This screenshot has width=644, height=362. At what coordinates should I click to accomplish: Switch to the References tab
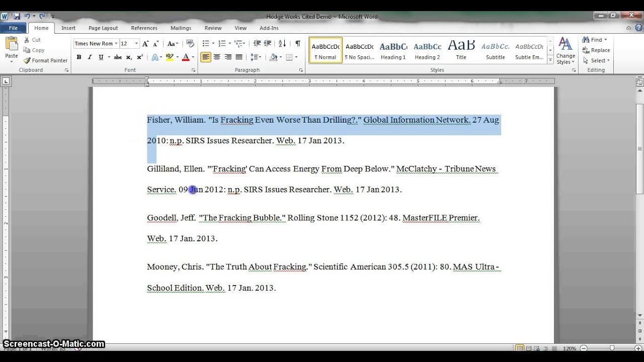click(144, 28)
